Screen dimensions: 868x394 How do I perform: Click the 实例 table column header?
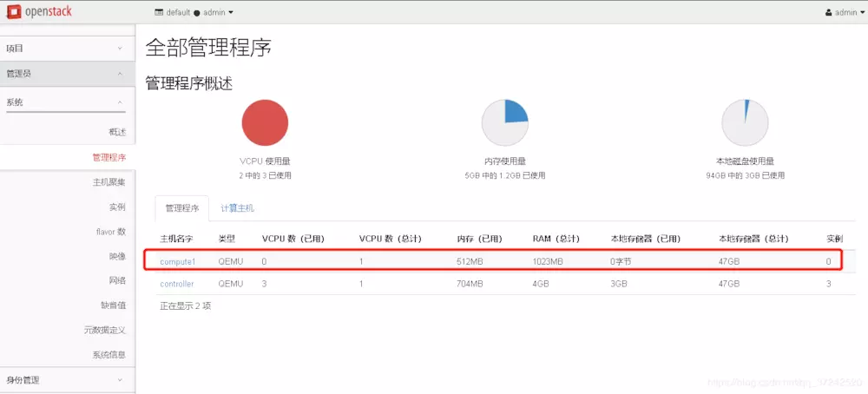click(x=835, y=239)
